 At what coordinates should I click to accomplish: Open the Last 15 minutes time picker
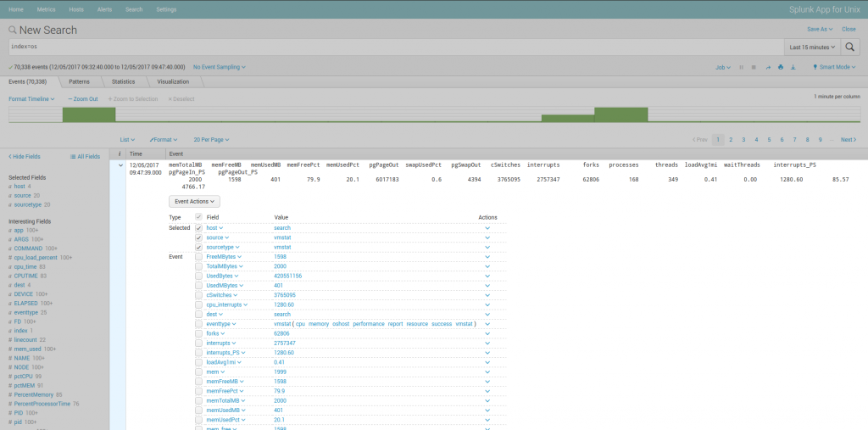pos(811,47)
